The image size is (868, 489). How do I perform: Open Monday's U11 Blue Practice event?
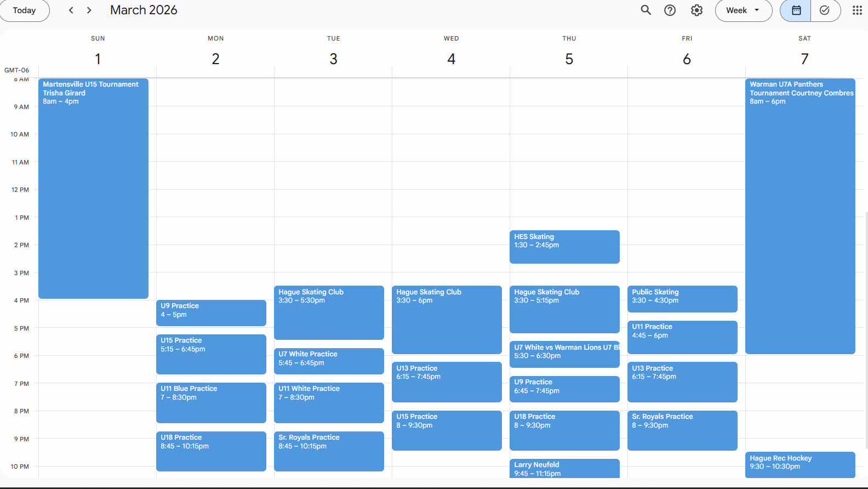point(211,402)
